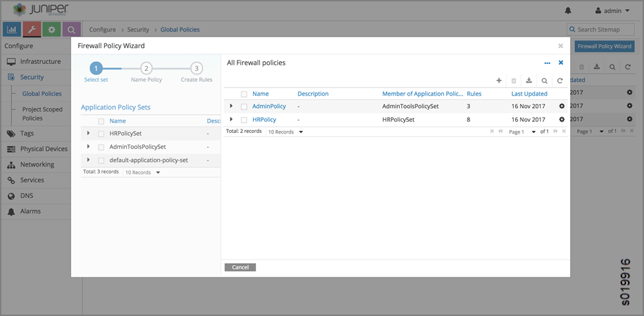This screenshot has width=644, height=316.
Task: Open Physical Devices in the sidebar
Action: 43,149
